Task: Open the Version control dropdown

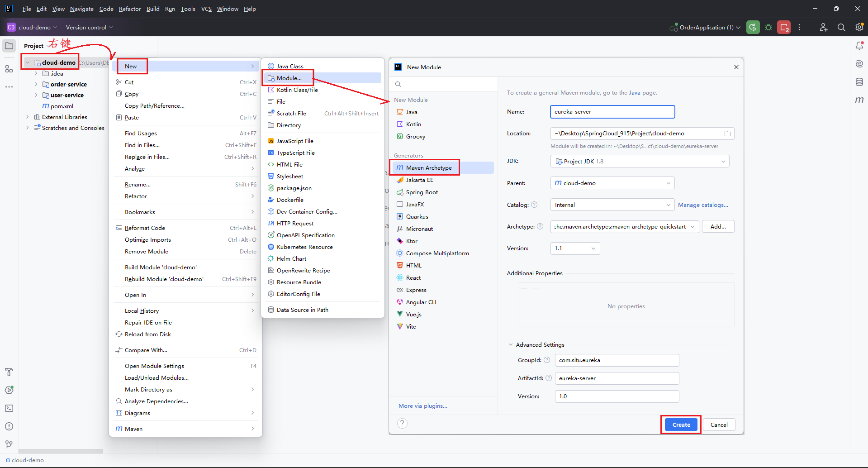Action: coord(89,27)
